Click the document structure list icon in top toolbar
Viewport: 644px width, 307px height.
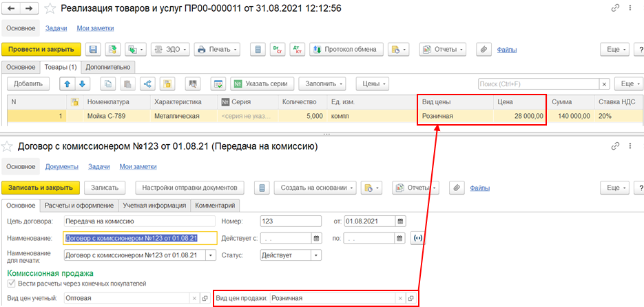coord(258,50)
